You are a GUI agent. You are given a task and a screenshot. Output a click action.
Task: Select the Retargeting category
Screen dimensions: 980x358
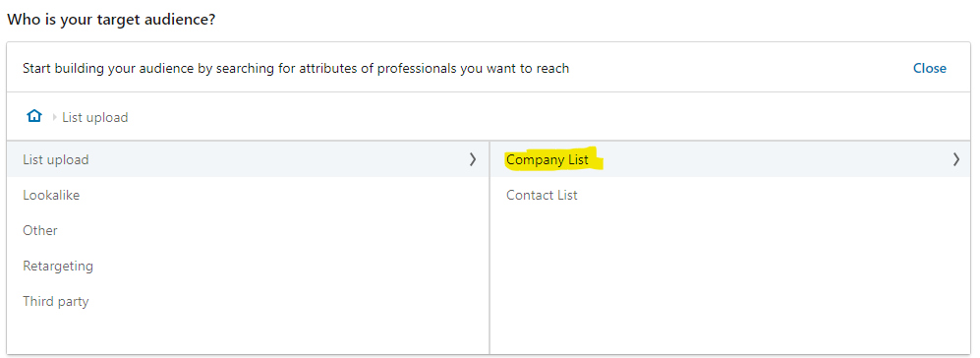pos(248,266)
